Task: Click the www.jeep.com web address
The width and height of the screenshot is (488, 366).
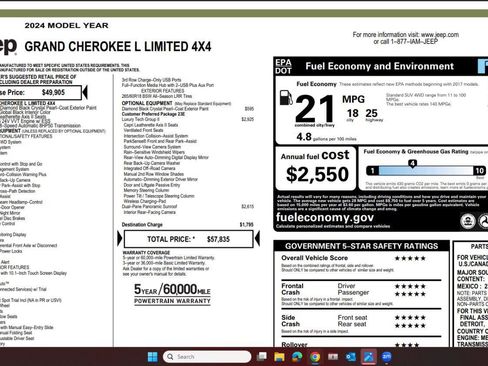Action: tap(440, 35)
